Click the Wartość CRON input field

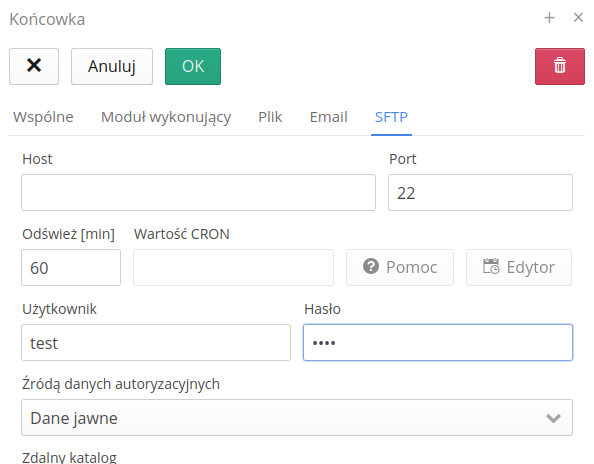pyautogui.click(x=233, y=267)
